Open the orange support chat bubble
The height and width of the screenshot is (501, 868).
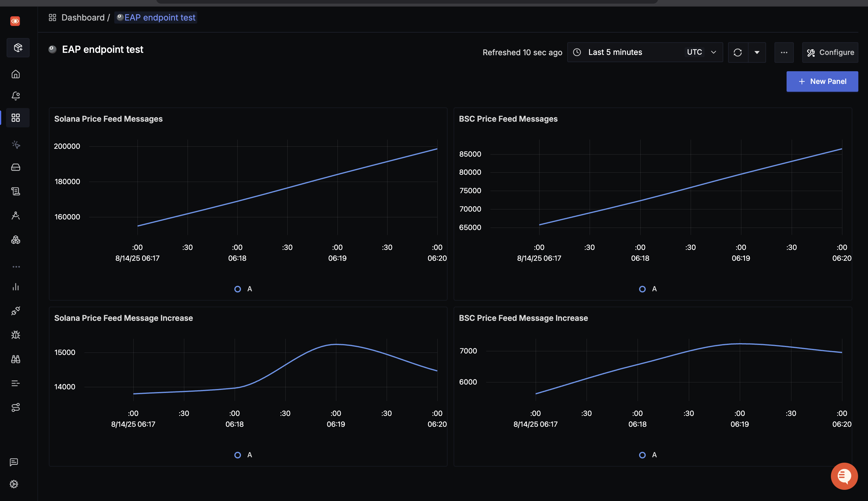(x=844, y=476)
